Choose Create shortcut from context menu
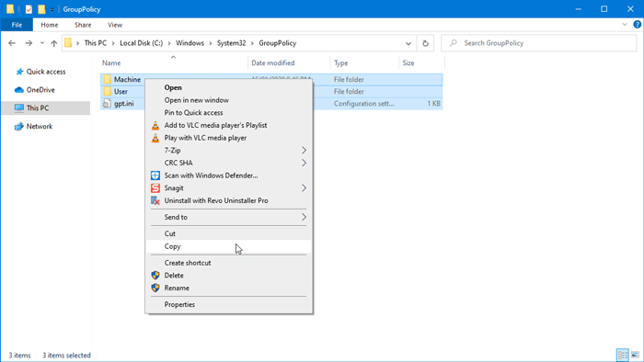Screen dimensions: 644x362 point(229,263)
